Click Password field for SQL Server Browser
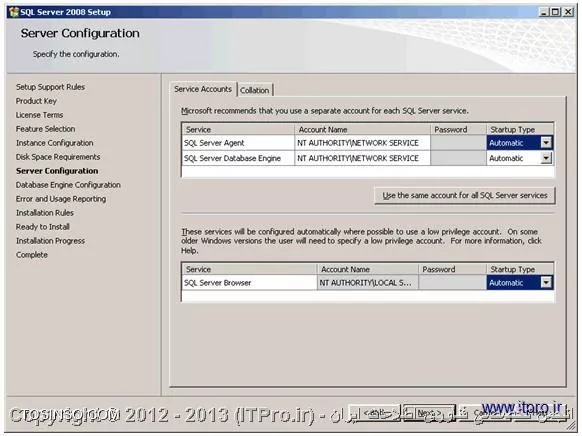The width and height of the screenshot is (582, 436). pos(452,283)
